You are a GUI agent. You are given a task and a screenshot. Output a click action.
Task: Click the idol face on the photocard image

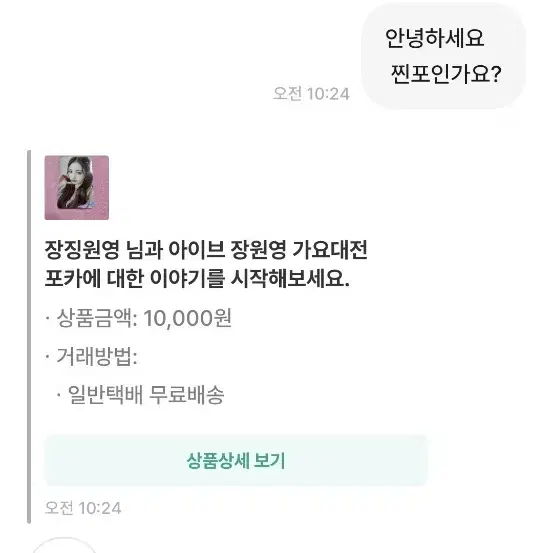click(76, 173)
